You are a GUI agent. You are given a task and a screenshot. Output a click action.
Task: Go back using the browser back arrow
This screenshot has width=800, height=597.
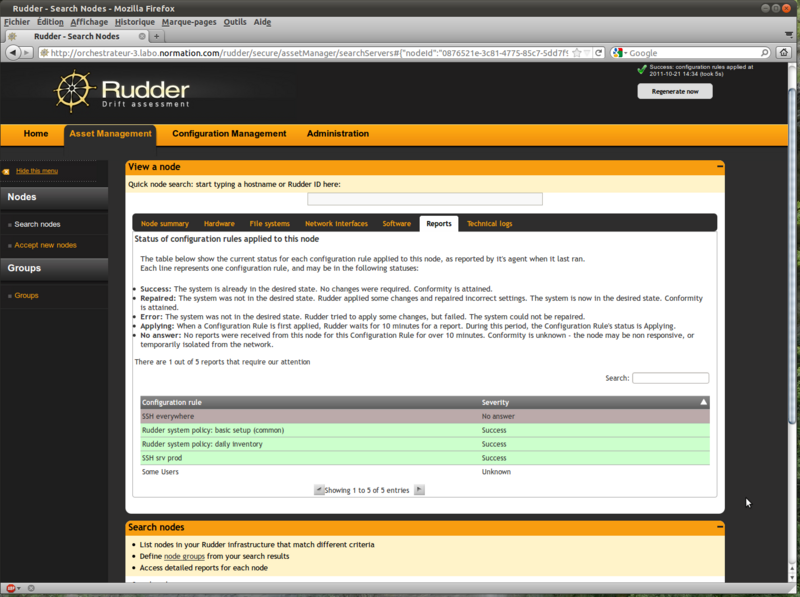(13, 53)
